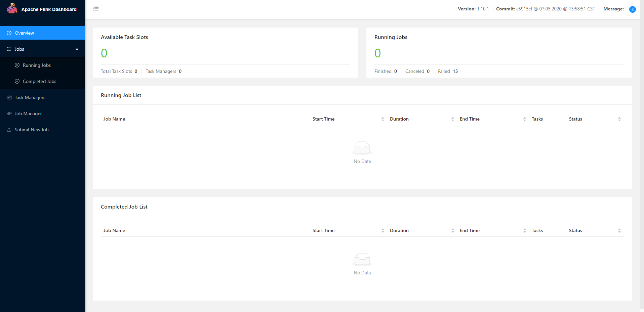Click the Apache Flink squirrel logo
The width and height of the screenshot is (644, 312).
click(x=12, y=8)
